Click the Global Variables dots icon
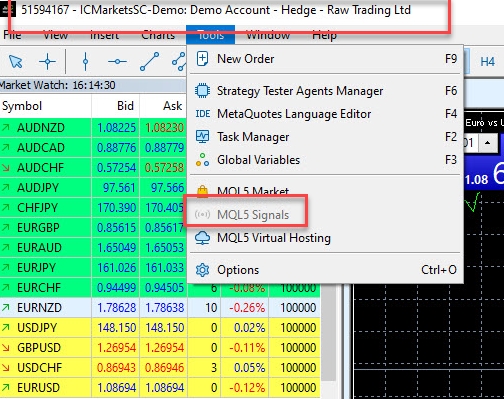504x399 pixels. point(202,160)
